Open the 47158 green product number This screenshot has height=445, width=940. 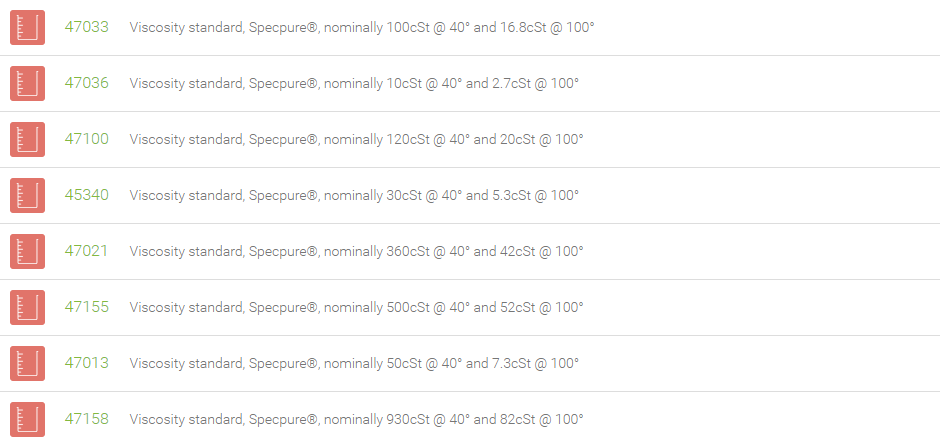pos(87,419)
